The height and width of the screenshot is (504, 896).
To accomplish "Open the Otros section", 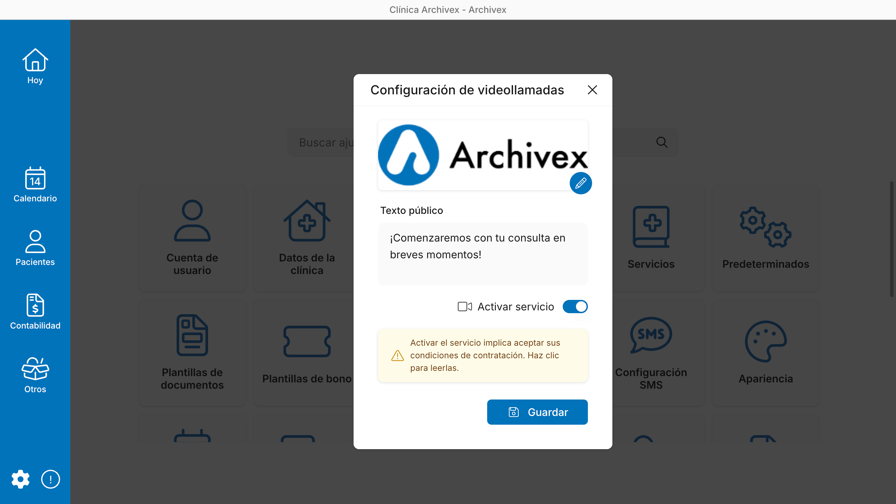I will pos(35,375).
